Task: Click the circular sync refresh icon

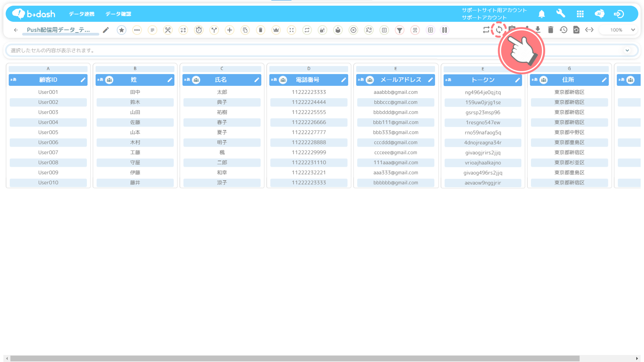Action: coord(499,30)
